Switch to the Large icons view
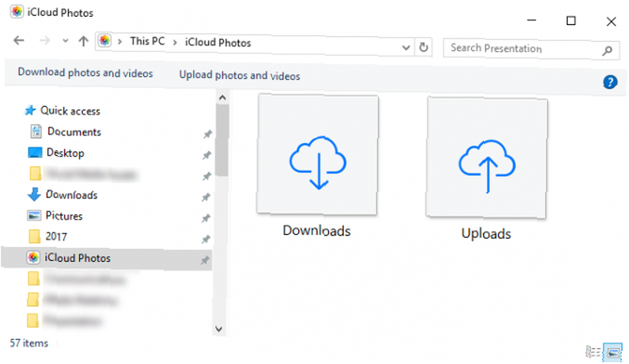 point(613,353)
